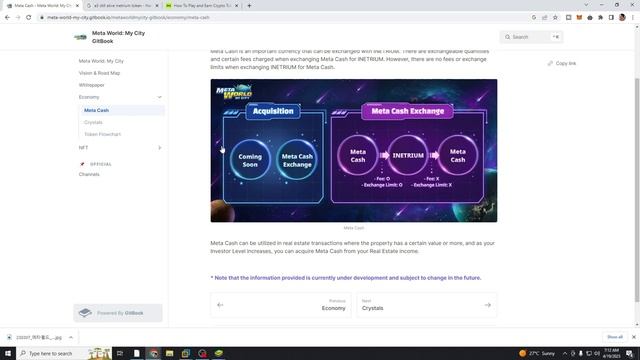
Task: Open Channels in the sidebar
Action: 89,174
